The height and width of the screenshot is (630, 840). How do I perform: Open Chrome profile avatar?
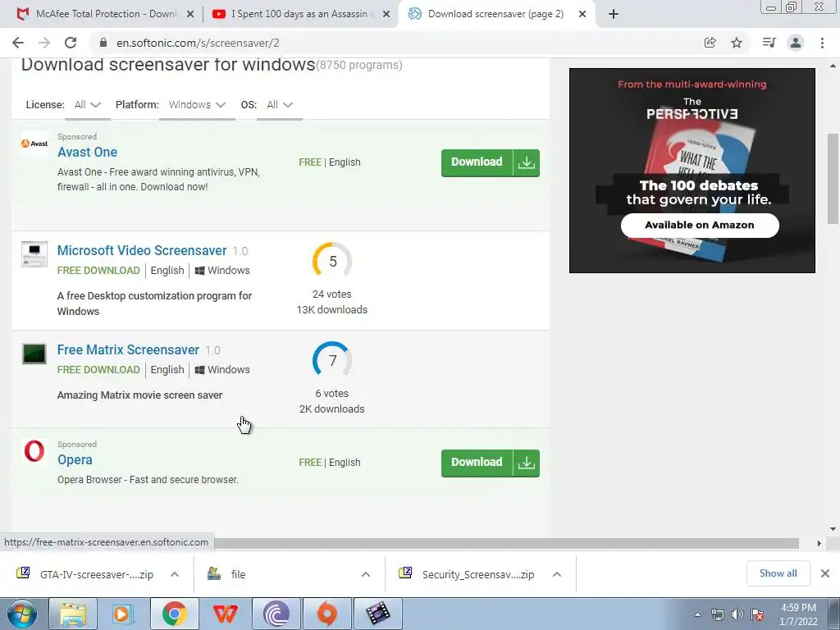[796, 43]
